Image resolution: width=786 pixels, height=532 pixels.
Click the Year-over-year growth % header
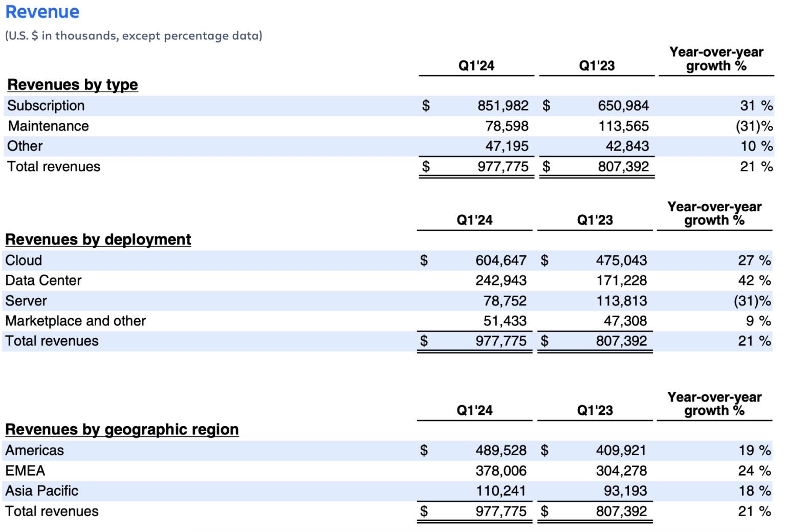click(716, 59)
